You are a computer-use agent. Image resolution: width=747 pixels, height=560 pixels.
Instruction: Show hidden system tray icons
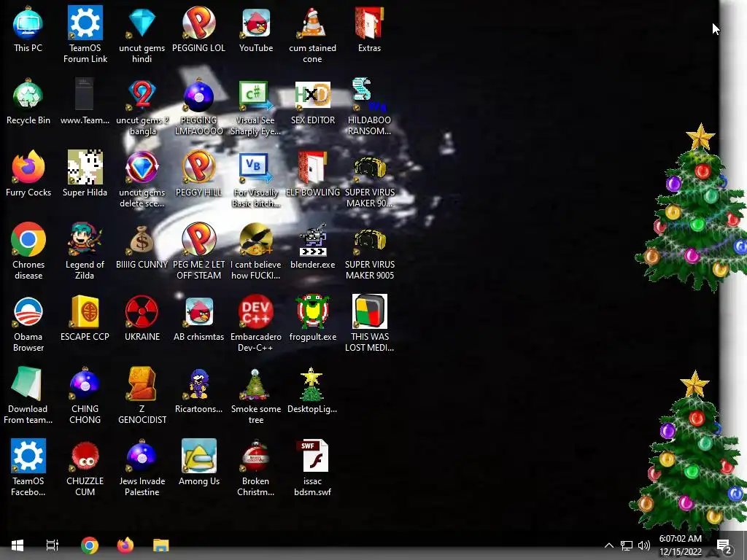coord(609,545)
